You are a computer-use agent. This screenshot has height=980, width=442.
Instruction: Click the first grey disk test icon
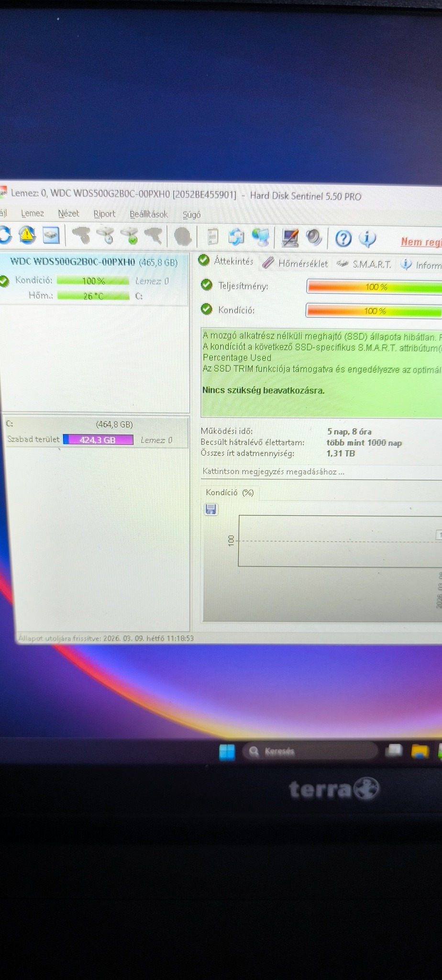[81, 235]
